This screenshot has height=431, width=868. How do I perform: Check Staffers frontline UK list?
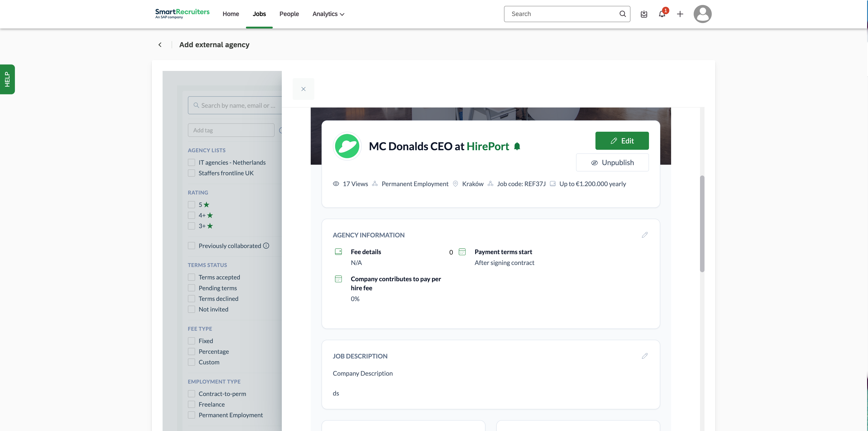pyautogui.click(x=191, y=173)
